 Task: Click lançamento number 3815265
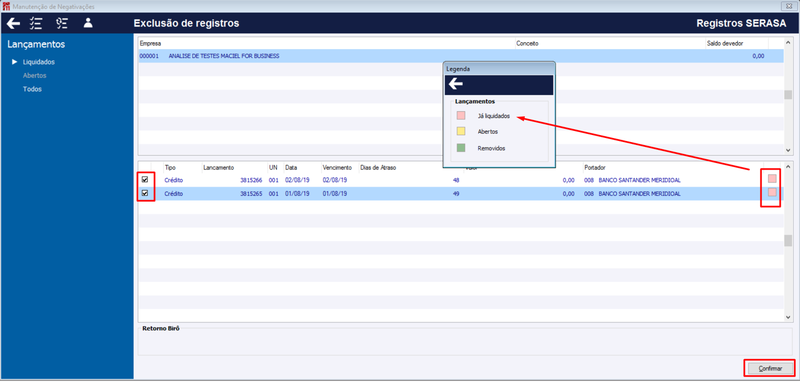pyautogui.click(x=251, y=194)
